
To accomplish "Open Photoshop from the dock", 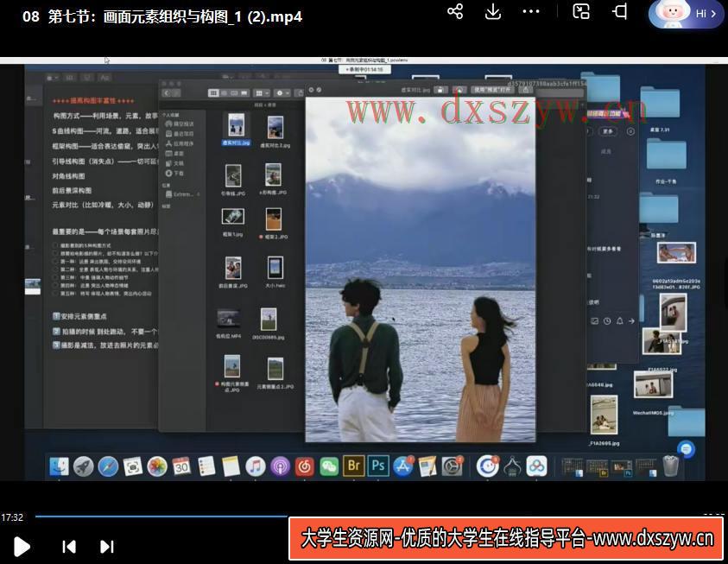I will click(x=378, y=466).
